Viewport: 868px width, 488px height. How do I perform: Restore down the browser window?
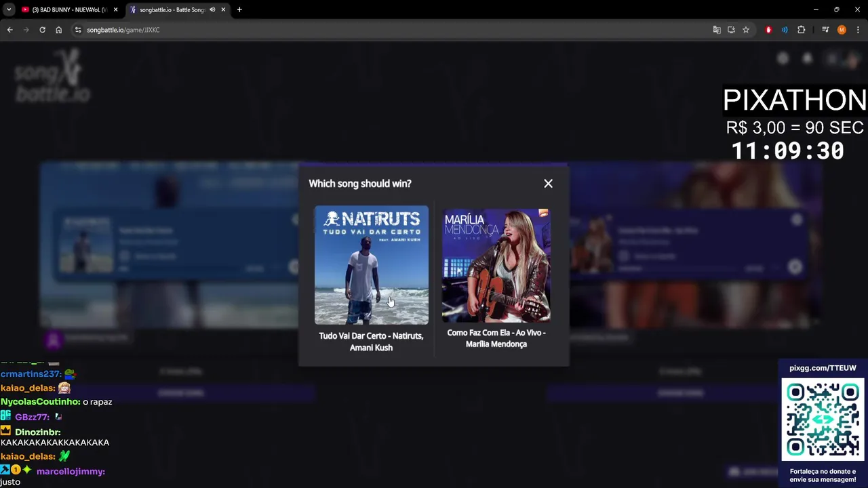click(x=836, y=9)
